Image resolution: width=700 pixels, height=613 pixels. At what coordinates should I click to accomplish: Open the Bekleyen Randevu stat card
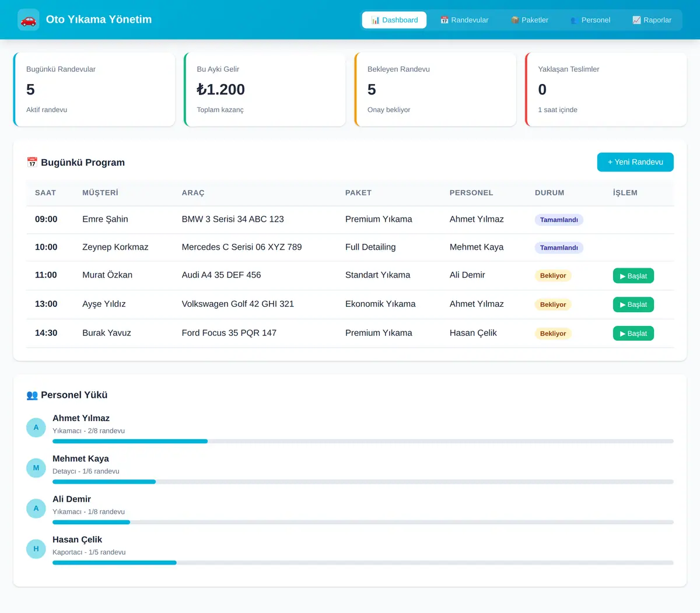click(x=435, y=89)
